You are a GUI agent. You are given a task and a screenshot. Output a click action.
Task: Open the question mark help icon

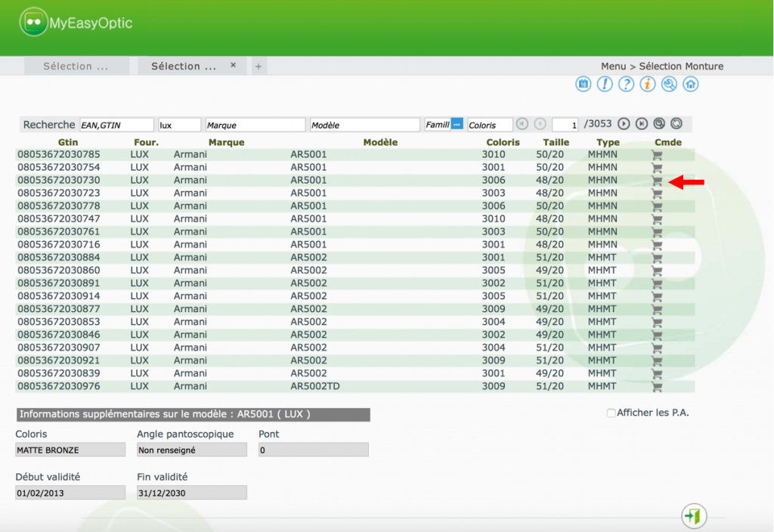click(x=626, y=85)
